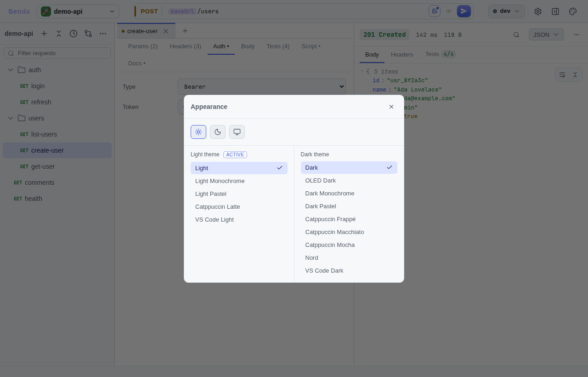Viewport: 588px width, 377px height.
Task: Open the refresh request
Action: tap(57, 102)
